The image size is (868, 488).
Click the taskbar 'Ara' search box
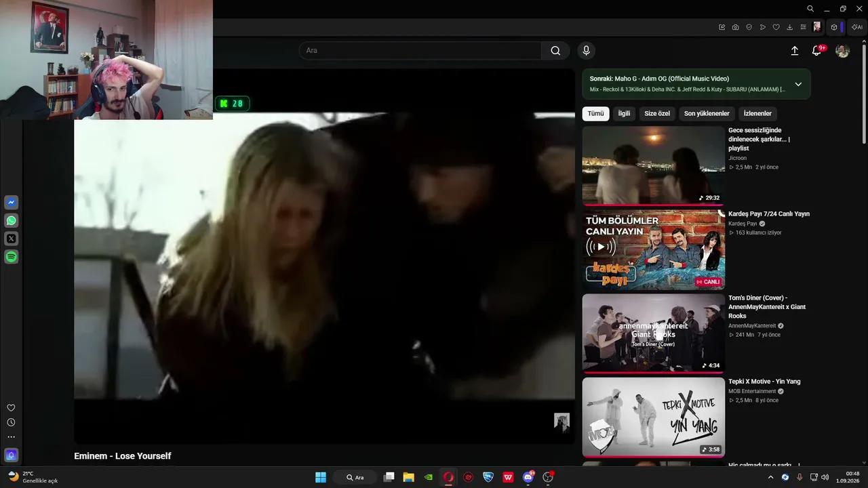(x=355, y=477)
